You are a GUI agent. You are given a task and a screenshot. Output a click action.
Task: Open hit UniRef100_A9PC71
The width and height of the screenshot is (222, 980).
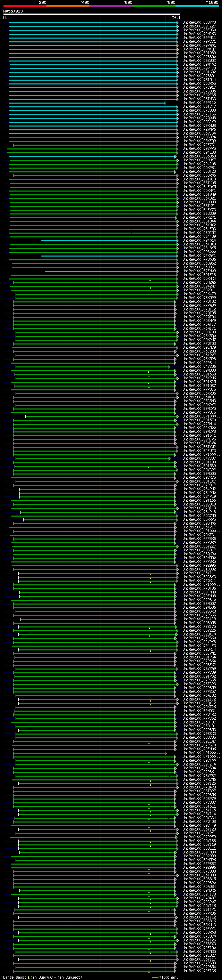[x=199, y=41]
